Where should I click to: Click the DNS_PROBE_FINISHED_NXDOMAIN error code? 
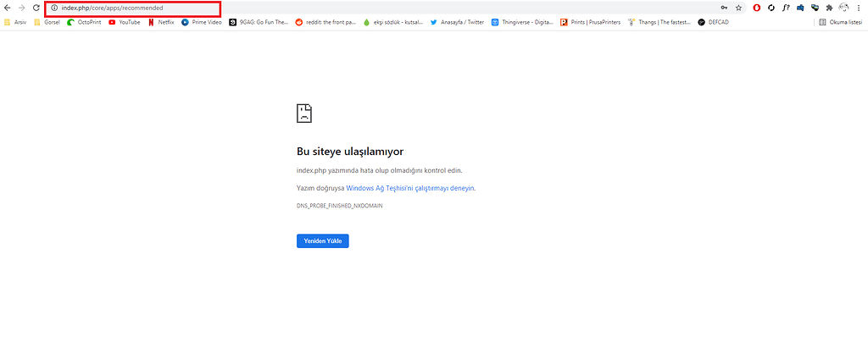(339, 206)
